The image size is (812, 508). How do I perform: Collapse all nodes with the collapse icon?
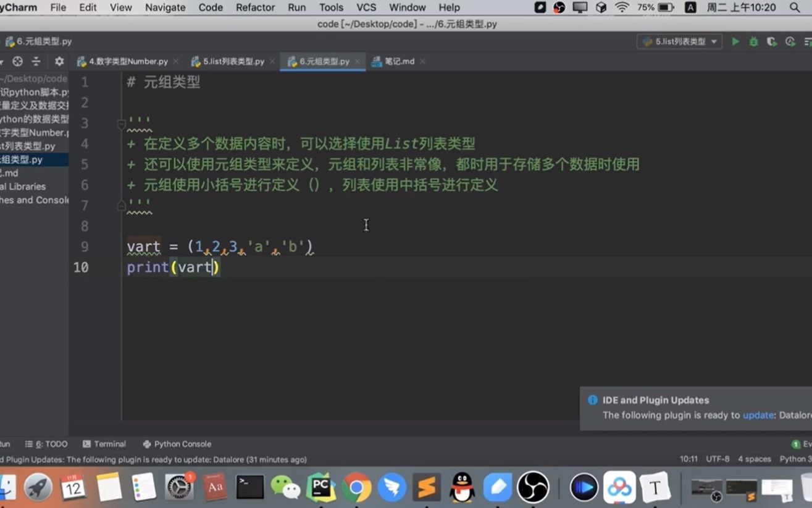(36, 61)
